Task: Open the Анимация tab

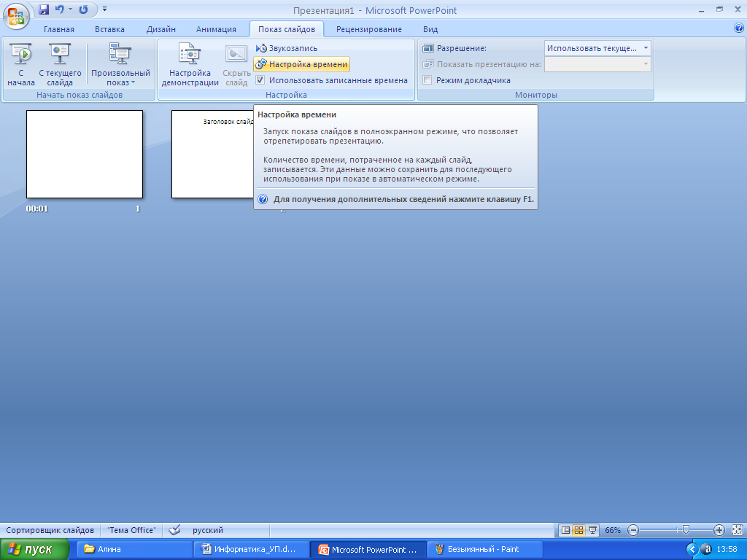Action: (x=216, y=29)
